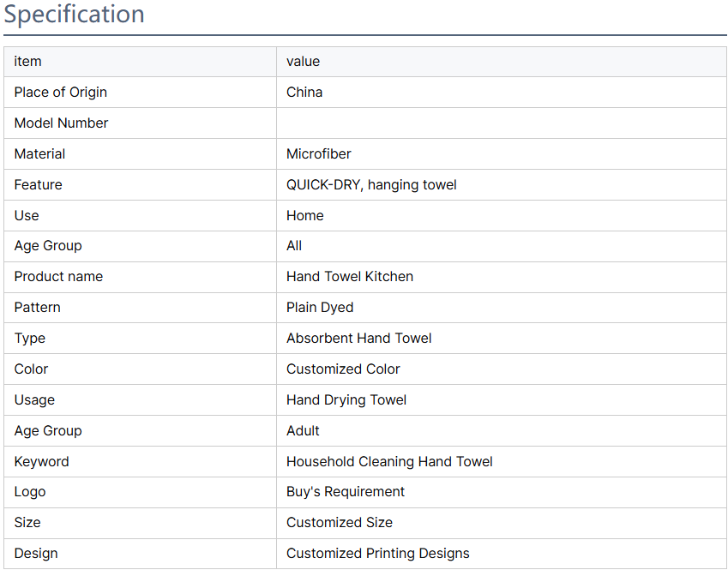Viewport: 728px width, 570px height.
Task: Click the "Household Cleaning Hand Towel" keyword value
Action: (x=389, y=462)
